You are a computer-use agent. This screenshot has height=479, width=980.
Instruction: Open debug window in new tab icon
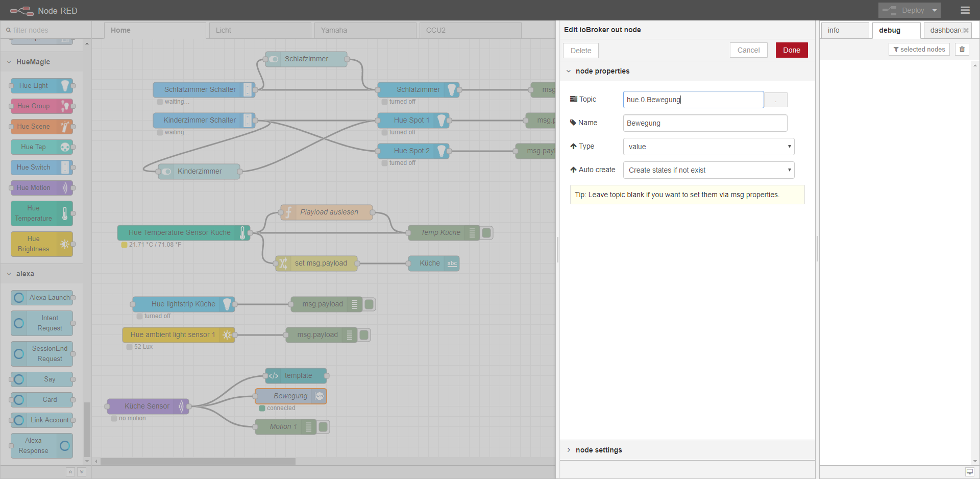[970, 472]
